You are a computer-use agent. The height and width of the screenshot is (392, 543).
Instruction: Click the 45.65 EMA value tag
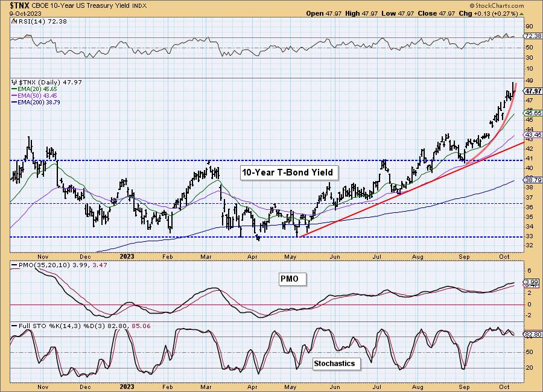(533, 113)
